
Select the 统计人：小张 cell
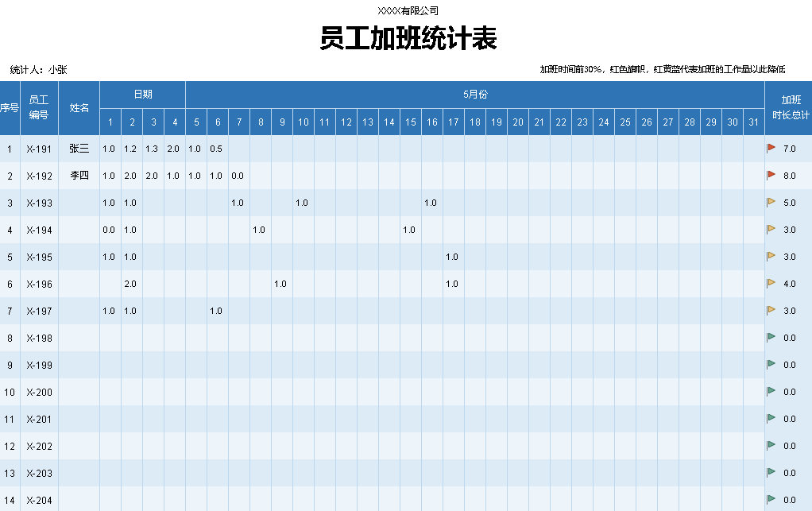coord(39,70)
